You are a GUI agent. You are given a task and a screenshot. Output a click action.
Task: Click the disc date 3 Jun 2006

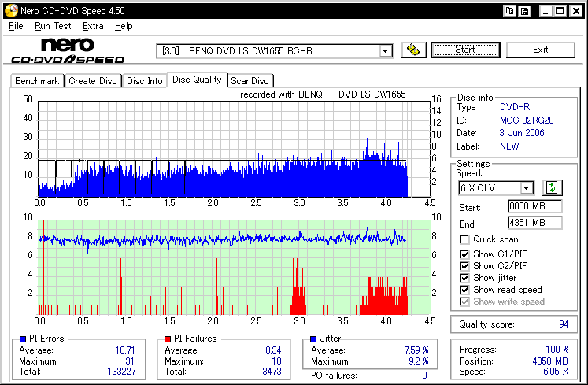(x=522, y=133)
